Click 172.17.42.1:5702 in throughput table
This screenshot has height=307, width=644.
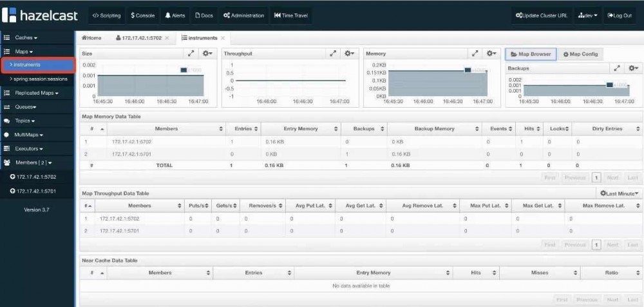(119, 219)
